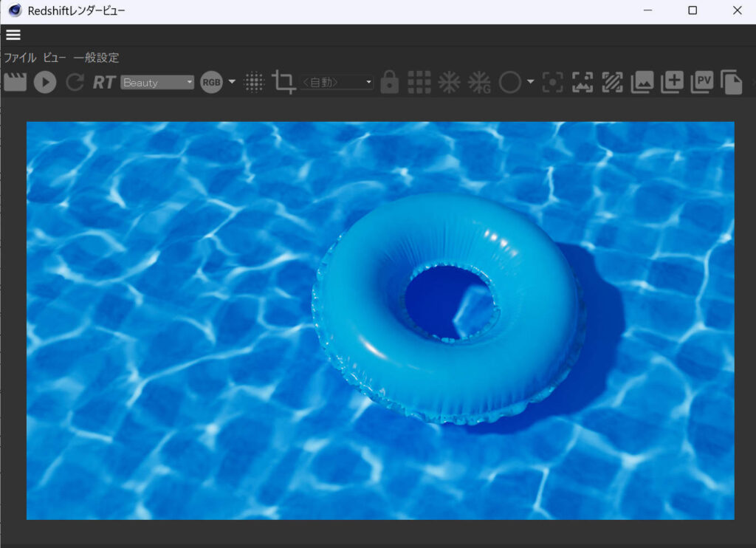Toggle the lock icon
756x548 pixels.
pos(389,81)
